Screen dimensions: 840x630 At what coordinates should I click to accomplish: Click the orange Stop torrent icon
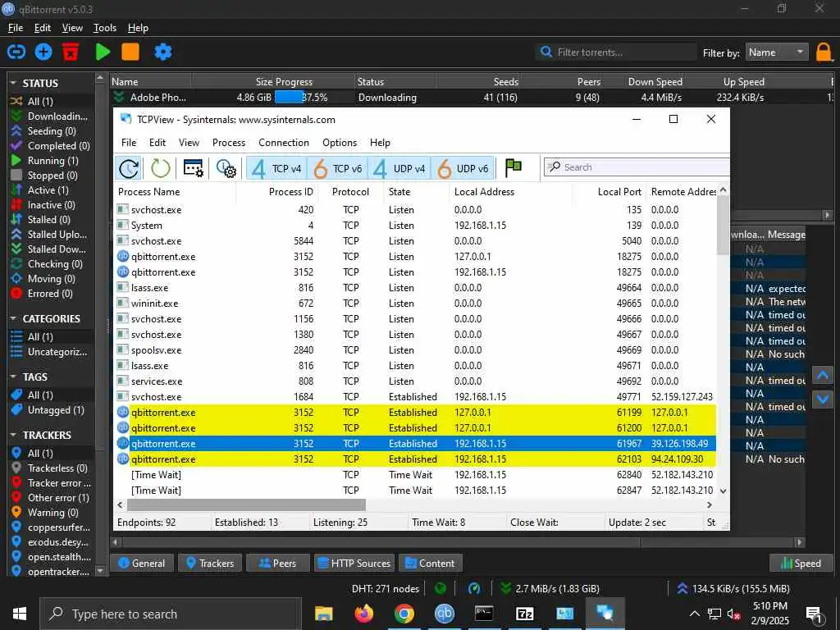coord(130,52)
